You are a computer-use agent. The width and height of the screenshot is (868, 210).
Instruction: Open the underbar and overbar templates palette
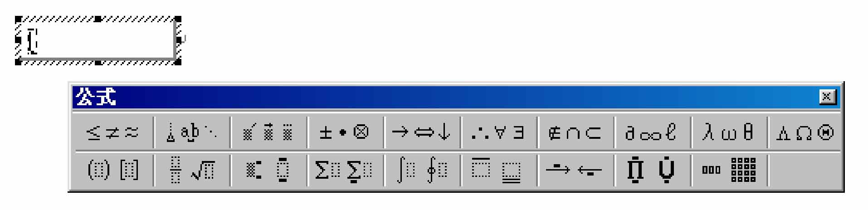pos(498,171)
